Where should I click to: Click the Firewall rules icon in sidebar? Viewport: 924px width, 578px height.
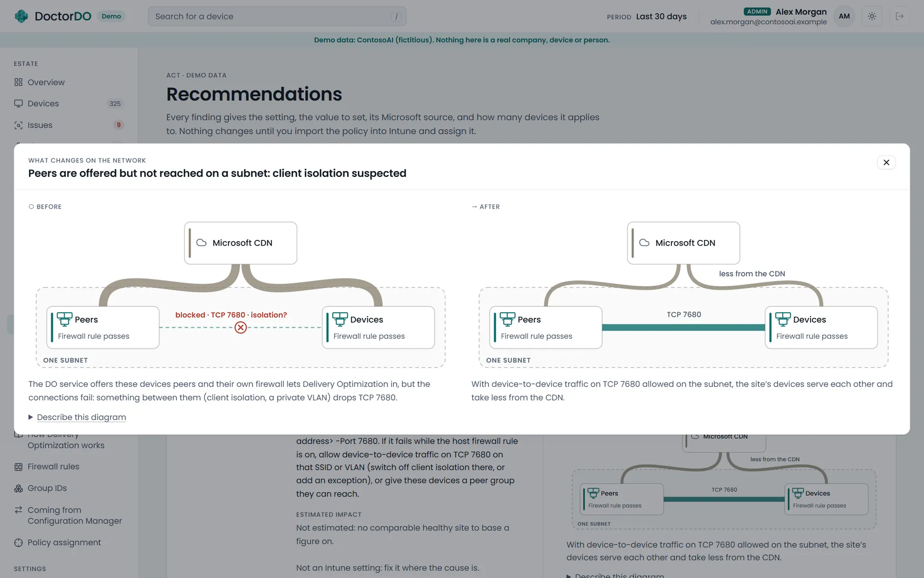[x=18, y=467]
